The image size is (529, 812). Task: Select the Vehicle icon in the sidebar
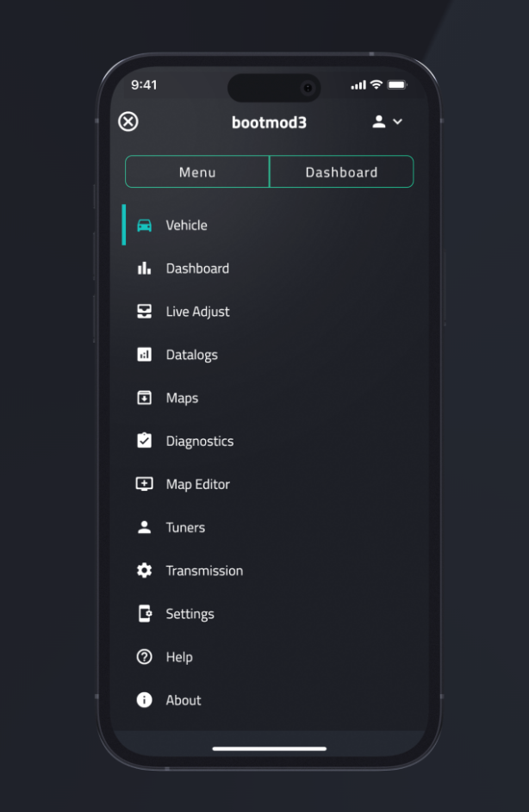tap(144, 225)
